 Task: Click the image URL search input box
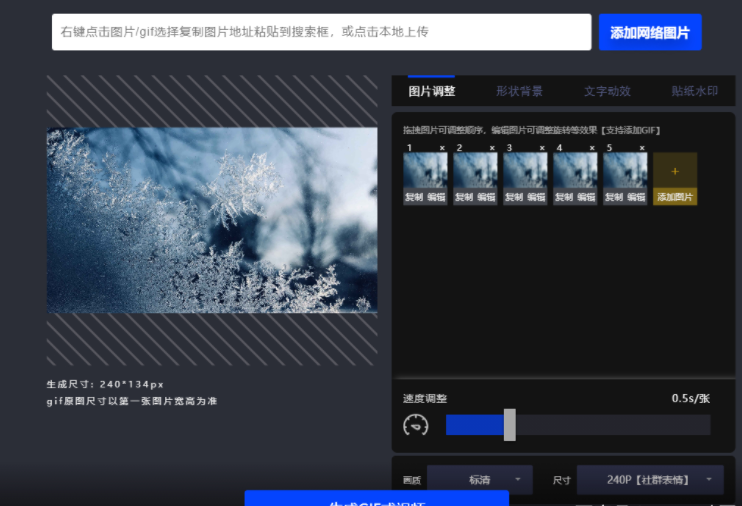point(322,32)
